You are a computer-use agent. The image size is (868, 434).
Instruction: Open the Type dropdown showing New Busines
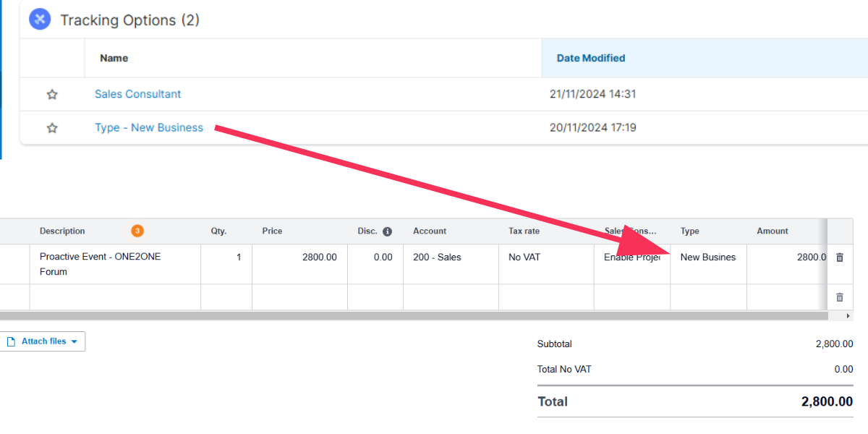click(x=709, y=257)
